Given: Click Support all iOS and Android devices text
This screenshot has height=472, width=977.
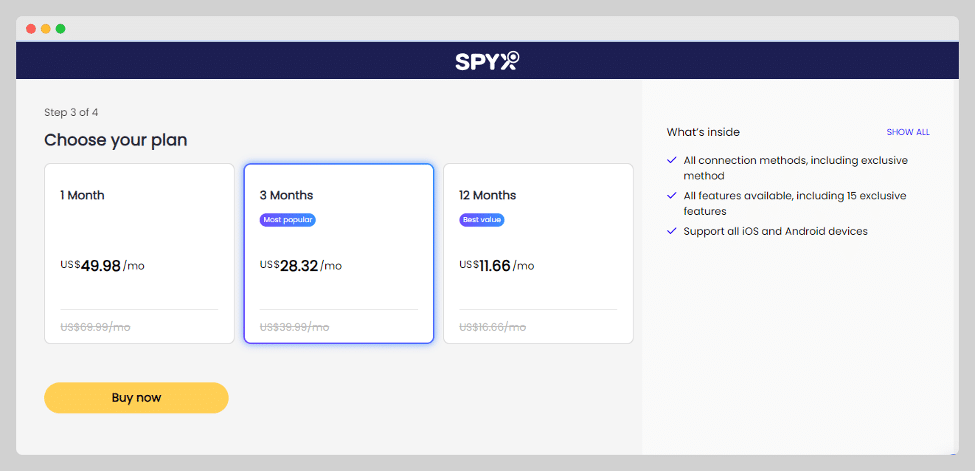Looking at the screenshot, I should [775, 231].
